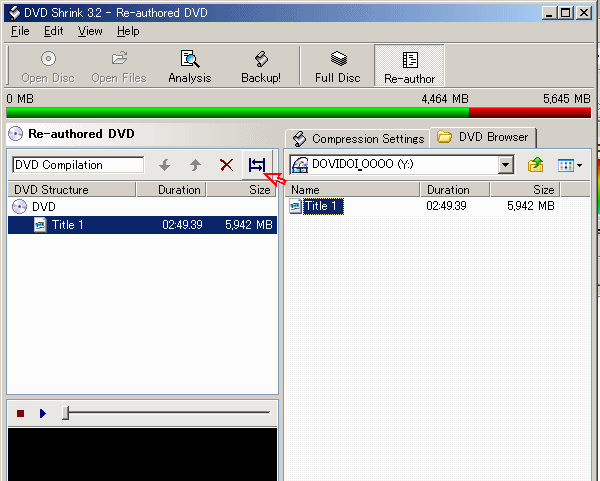Click the red X delete icon

pyautogui.click(x=227, y=165)
